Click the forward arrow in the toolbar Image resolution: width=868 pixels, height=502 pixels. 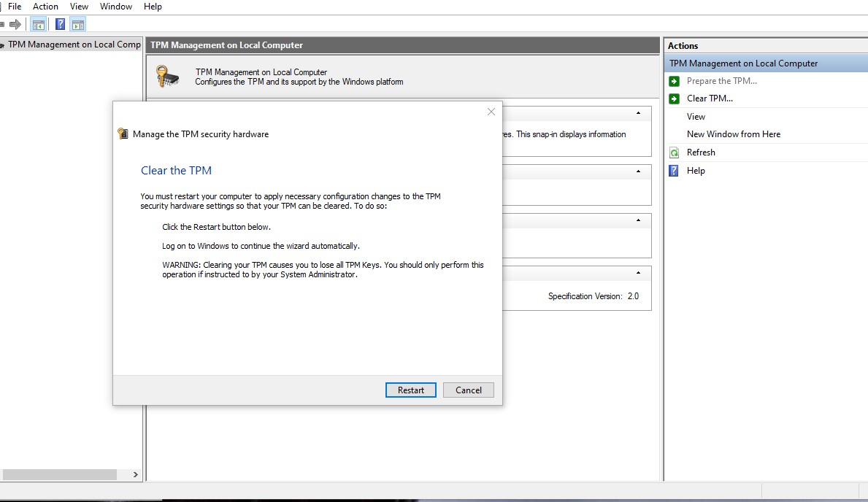(15, 24)
